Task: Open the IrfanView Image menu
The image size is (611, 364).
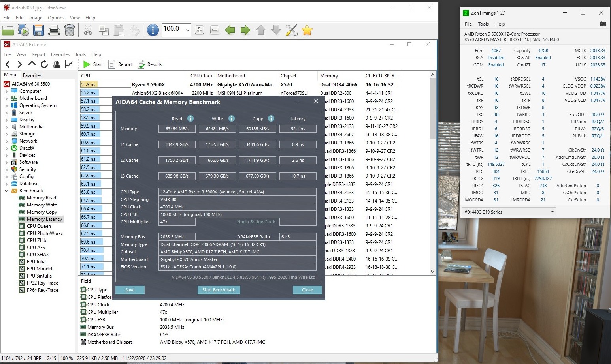Action: point(36,18)
